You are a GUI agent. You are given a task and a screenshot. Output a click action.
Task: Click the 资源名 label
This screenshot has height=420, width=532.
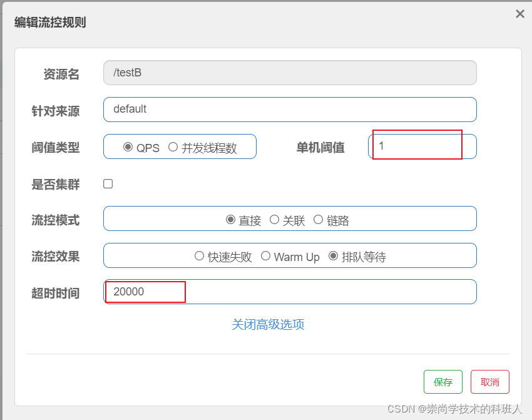(61, 74)
